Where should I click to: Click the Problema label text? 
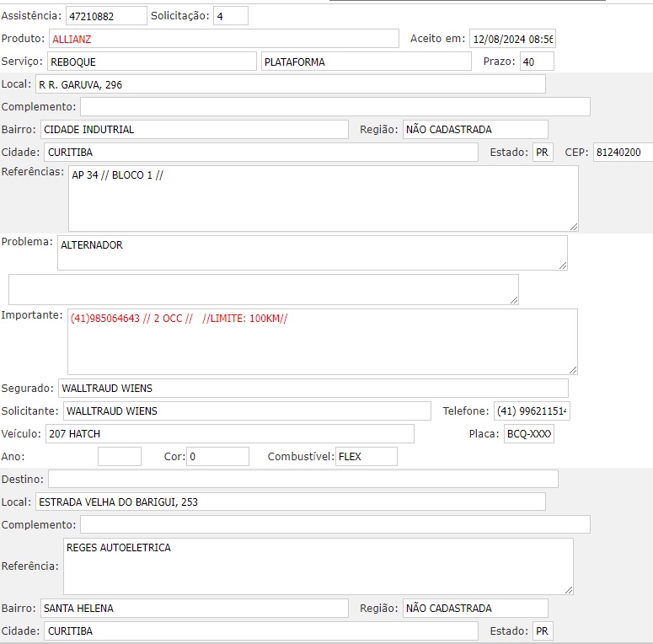click(27, 242)
